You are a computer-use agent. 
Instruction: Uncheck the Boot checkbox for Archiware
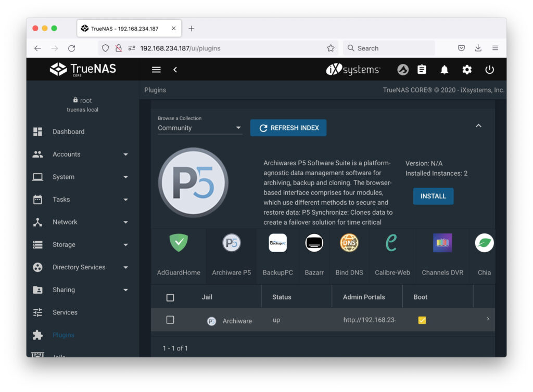click(x=422, y=320)
